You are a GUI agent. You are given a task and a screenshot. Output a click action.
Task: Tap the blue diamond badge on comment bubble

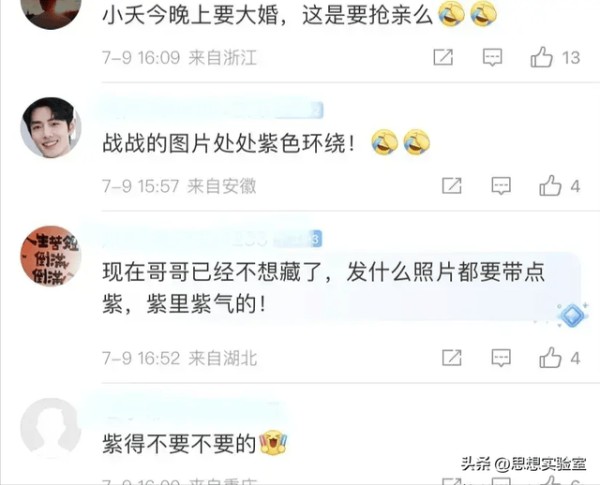click(x=572, y=316)
